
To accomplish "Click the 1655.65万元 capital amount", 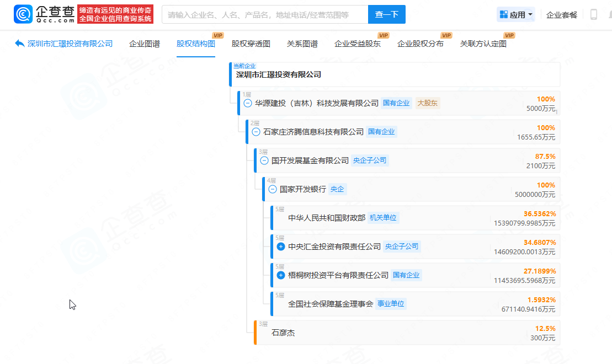I will click(x=536, y=137).
